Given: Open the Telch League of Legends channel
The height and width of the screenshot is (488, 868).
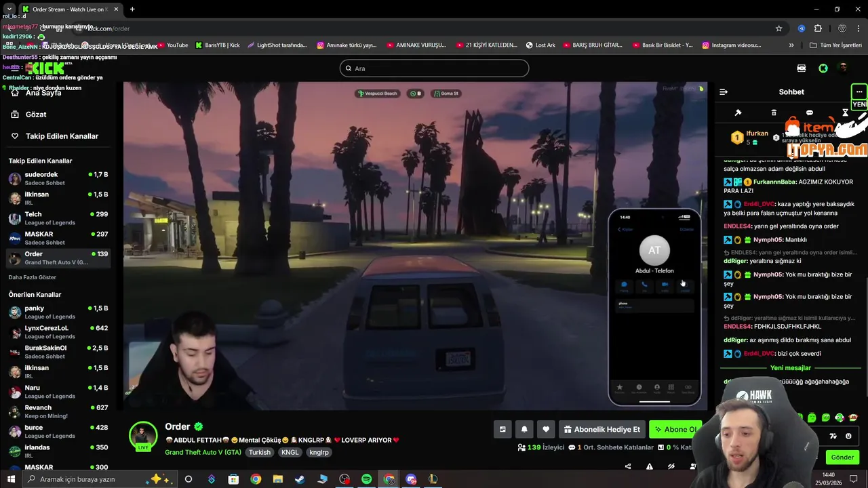Looking at the screenshot, I should click(58, 218).
